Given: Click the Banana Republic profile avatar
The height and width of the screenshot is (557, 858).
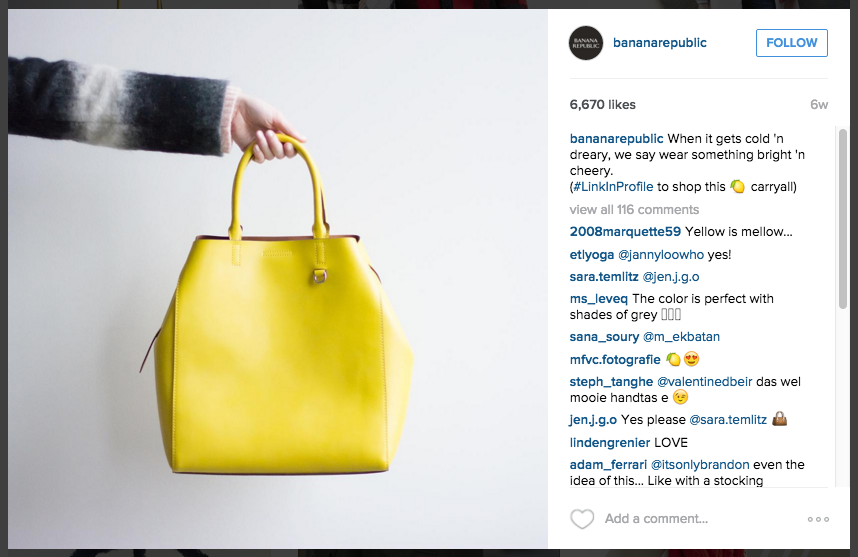Looking at the screenshot, I should point(585,43).
